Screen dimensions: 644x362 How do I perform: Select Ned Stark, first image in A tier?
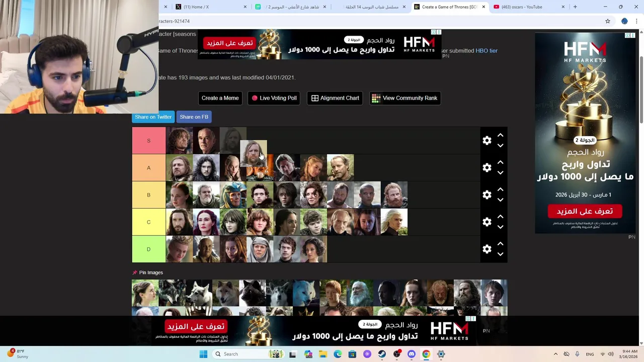179,168
